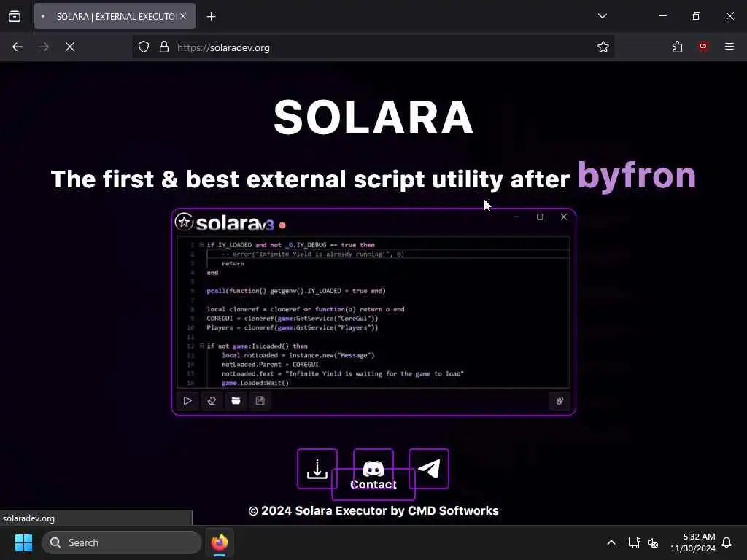Click the Solara v3 preview screenshot
This screenshot has height=560, width=747.
tap(373, 312)
